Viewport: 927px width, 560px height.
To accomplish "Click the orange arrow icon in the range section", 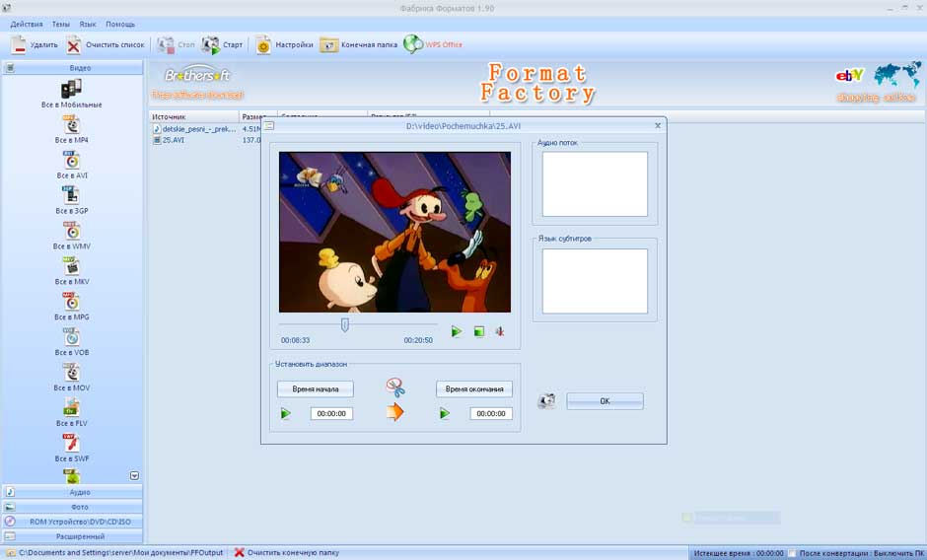I will click(395, 412).
